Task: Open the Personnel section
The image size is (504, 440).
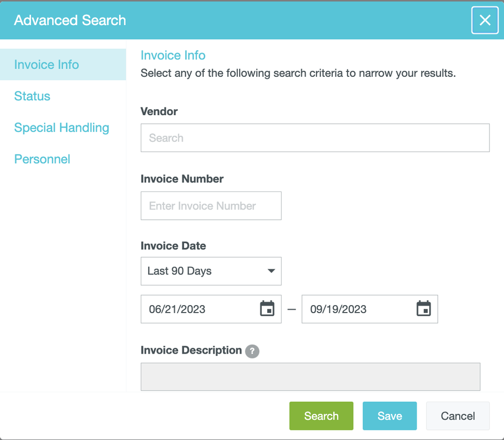Action: [x=42, y=159]
